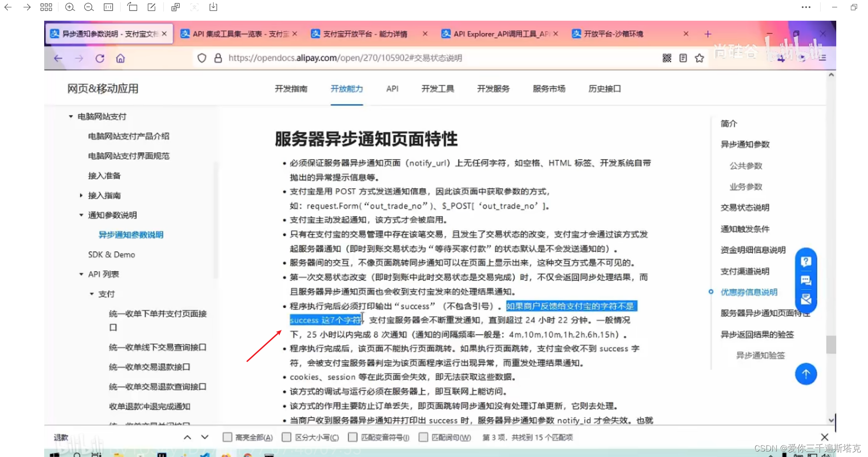Open the 开发指南 nav item
Viewport: 868px width, 457px height.
pos(291,89)
